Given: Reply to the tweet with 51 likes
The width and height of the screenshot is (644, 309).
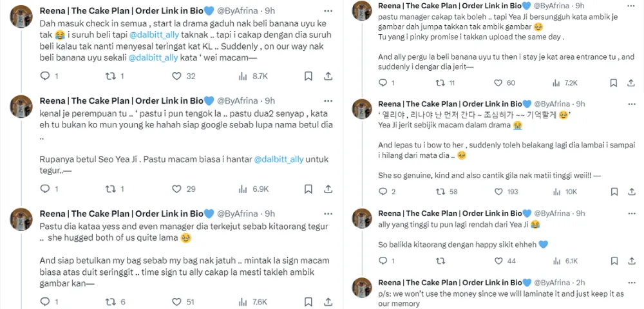Looking at the screenshot, I should point(45,302).
